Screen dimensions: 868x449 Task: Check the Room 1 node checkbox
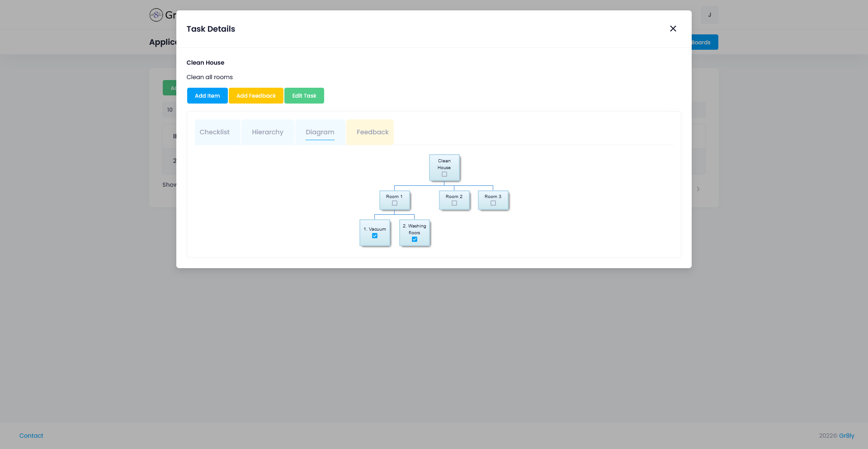(394, 203)
